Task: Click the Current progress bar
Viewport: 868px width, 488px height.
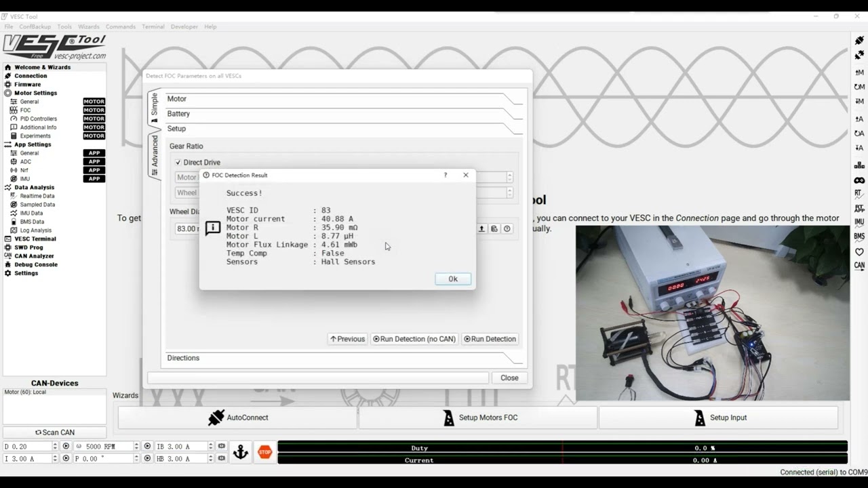Action: click(x=563, y=460)
